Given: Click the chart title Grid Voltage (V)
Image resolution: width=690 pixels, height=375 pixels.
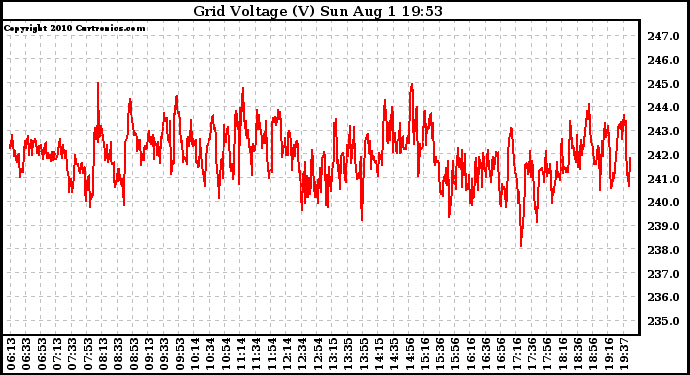Looking at the screenshot, I should coord(254,11).
